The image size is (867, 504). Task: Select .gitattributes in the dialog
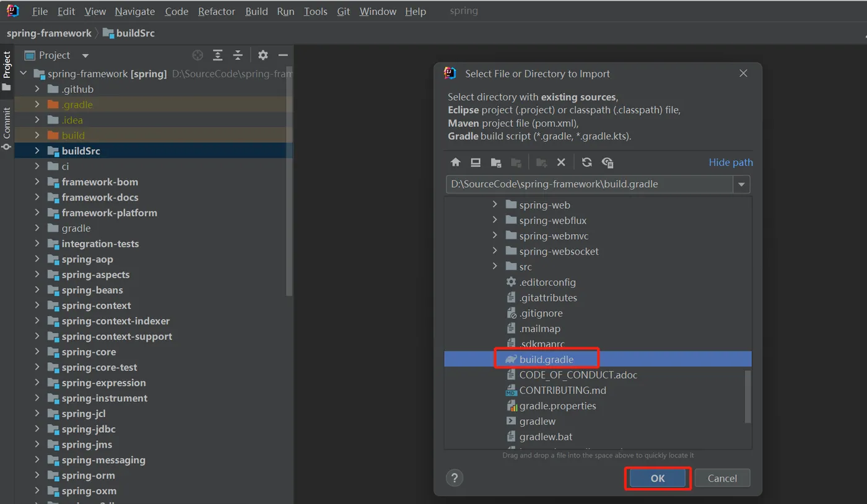(548, 297)
